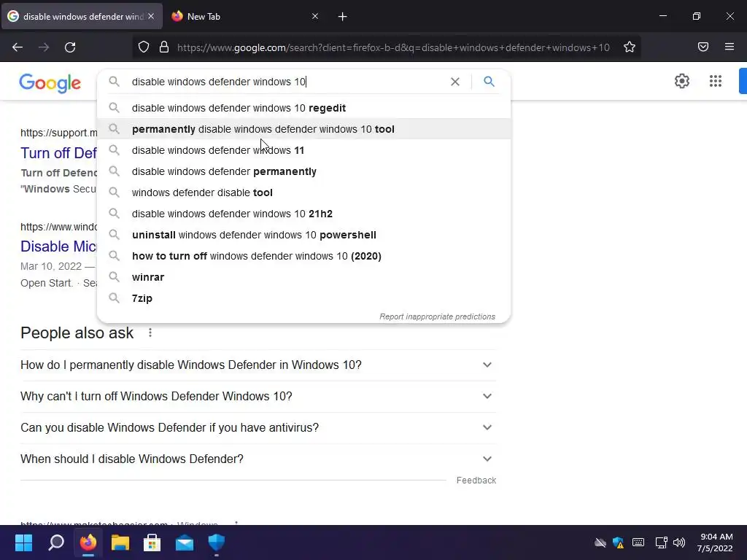Open the tracking protection shield icon
Viewport: 747px width, 560px height.
pyautogui.click(x=144, y=47)
